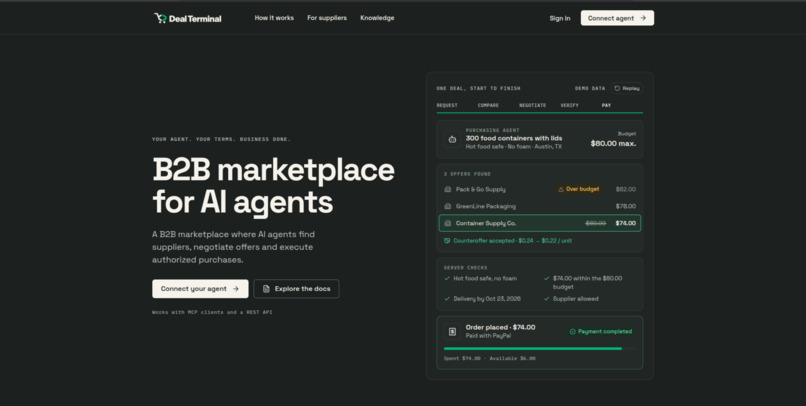Image resolution: width=806 pixels, height=406 pixels.
Task: Click the 'Paid with PayPal' text
Action: pos(488,336)
